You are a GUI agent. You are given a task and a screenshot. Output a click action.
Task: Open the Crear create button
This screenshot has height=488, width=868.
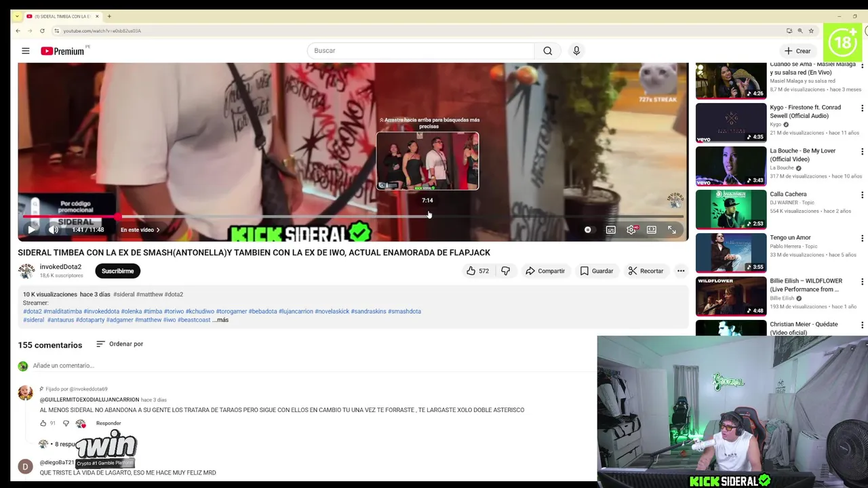click(797, 51)
